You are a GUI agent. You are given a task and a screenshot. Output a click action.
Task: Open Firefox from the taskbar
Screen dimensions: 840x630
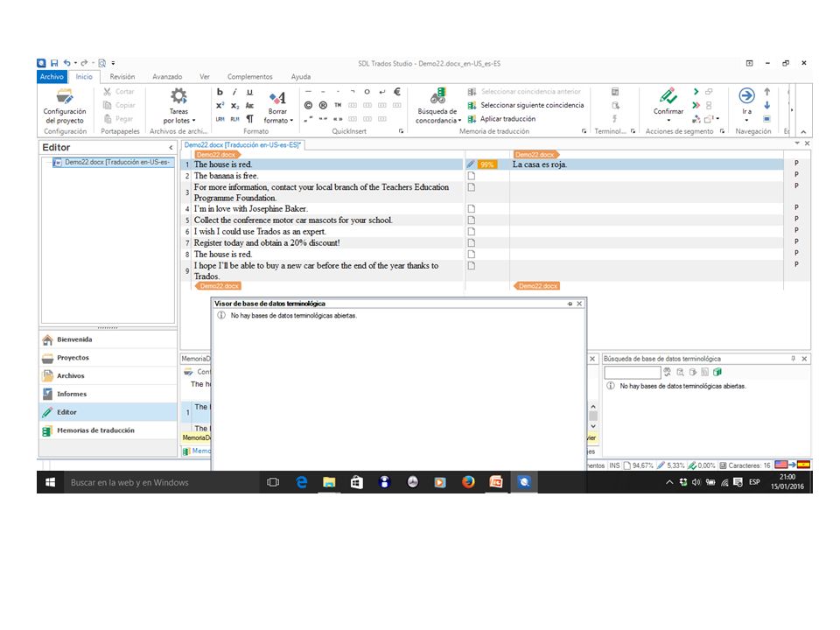pos(468,482)
